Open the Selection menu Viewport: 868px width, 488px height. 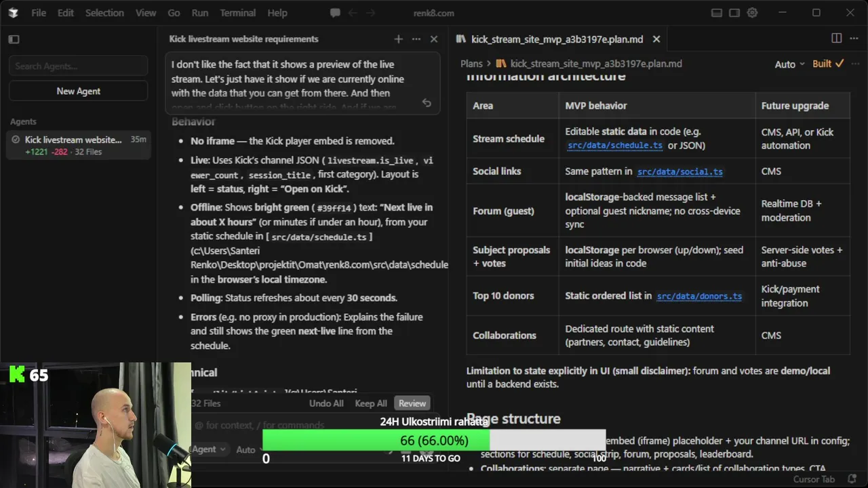104,13
